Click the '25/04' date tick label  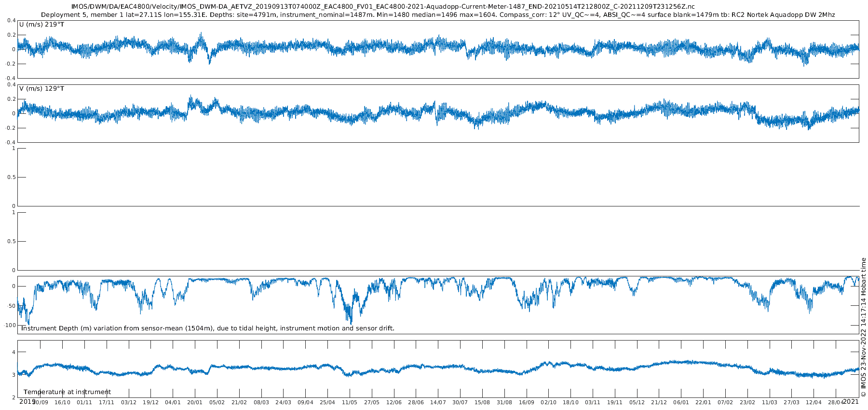click(327, 402)
